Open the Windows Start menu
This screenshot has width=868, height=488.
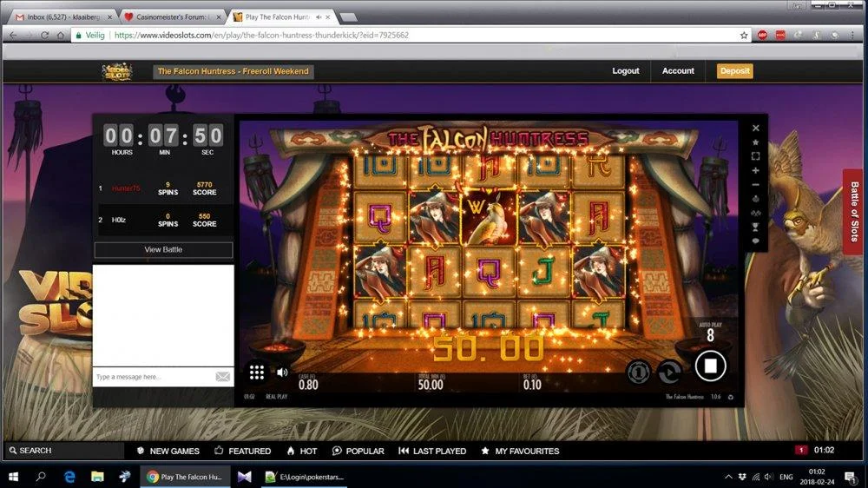(x=13, y=477)
